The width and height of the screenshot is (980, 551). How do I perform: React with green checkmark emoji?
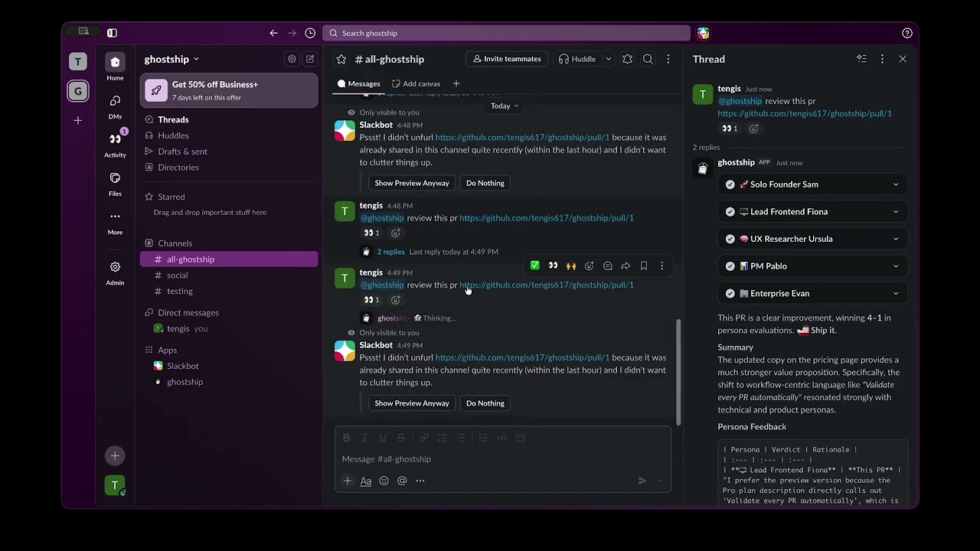(534, 266)
